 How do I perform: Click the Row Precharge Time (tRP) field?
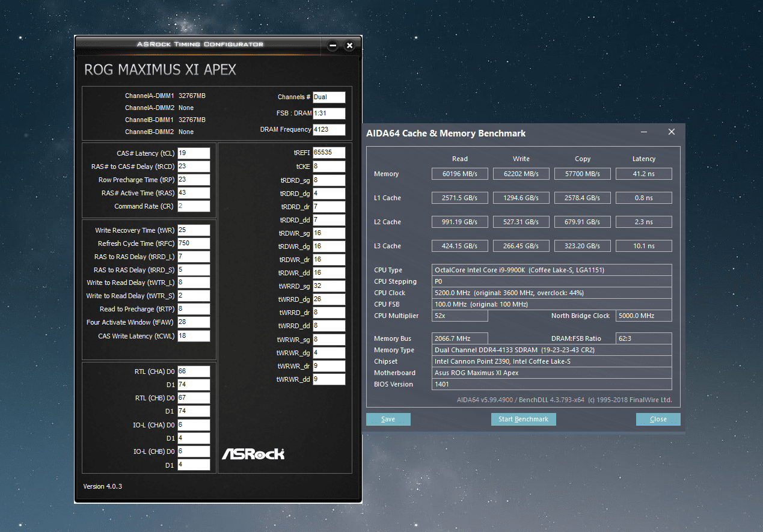point(194,180)
